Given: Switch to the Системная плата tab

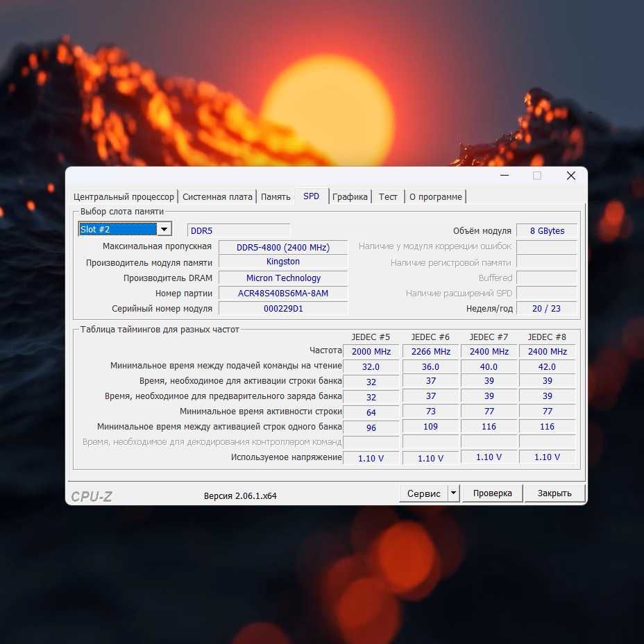Looking at the screenshot, I should pos(217,196).
